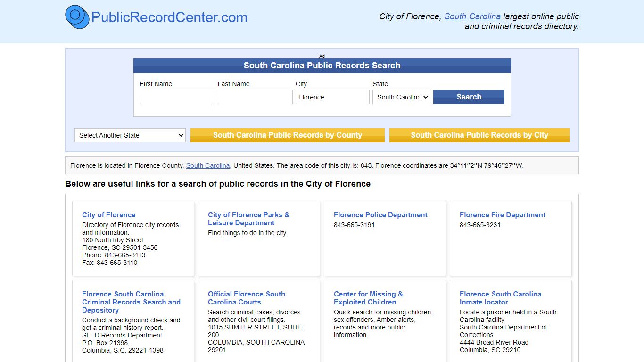Click the text 1015 SUMTER STREET, SUITE 200
Viewport: 644px width, 362px height.
point(255,331)
